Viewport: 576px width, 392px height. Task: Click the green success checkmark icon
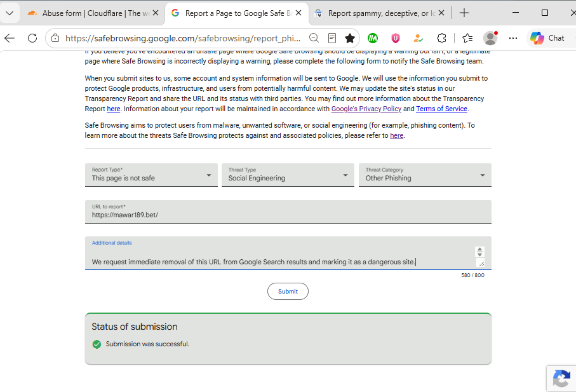pyautogui.click(x=97, y=344)
